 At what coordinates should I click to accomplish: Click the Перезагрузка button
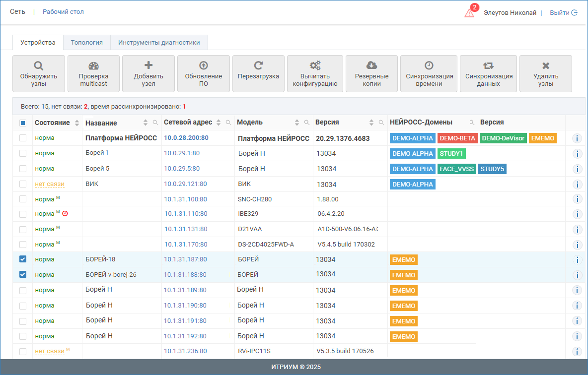coord(258,74)
